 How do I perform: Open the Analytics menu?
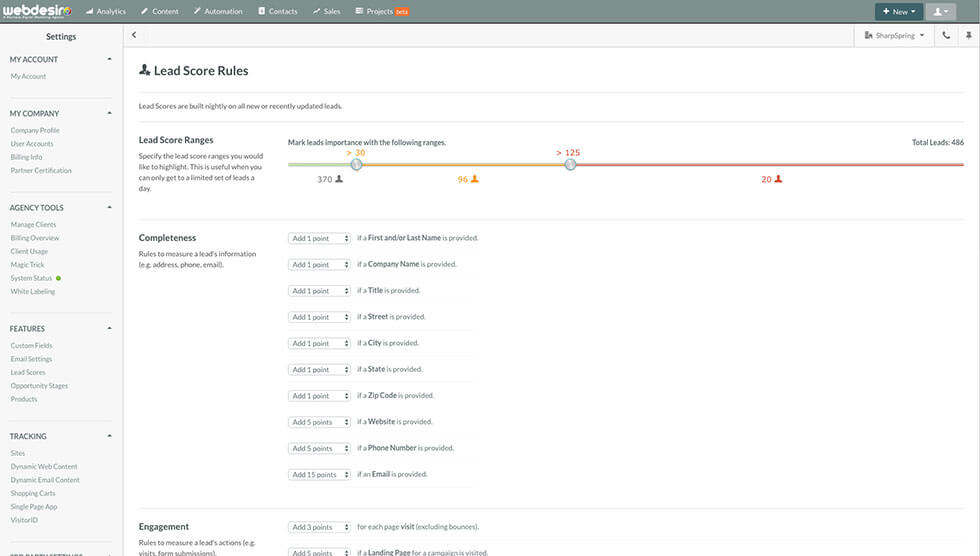pyautogui.click(x=106, y=11)
